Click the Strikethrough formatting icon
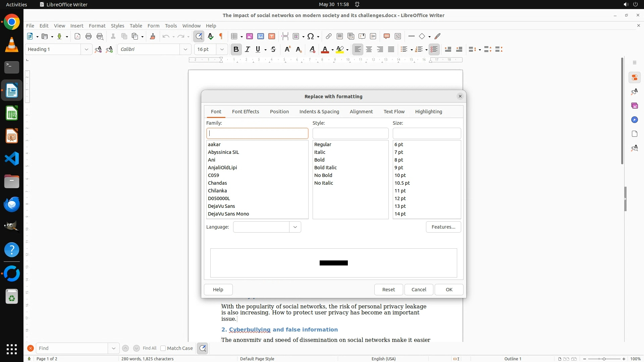Viewport: 644px width, 362px height. point(273,49)
